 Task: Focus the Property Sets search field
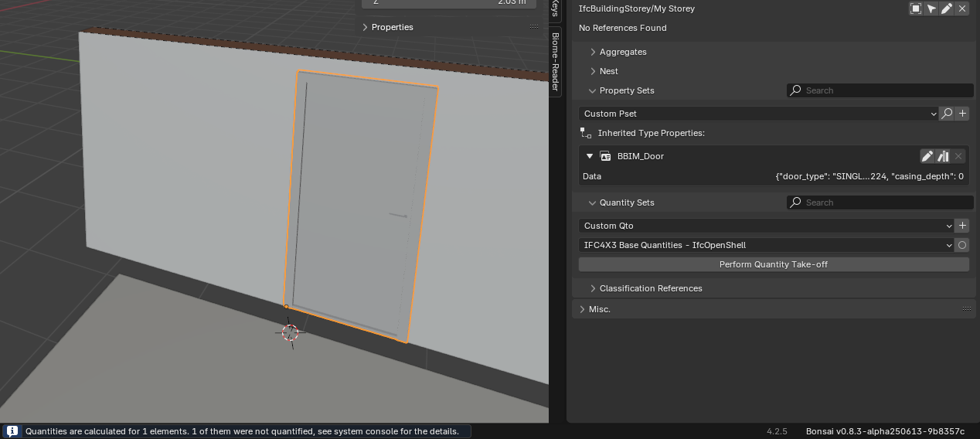point(880,90)
